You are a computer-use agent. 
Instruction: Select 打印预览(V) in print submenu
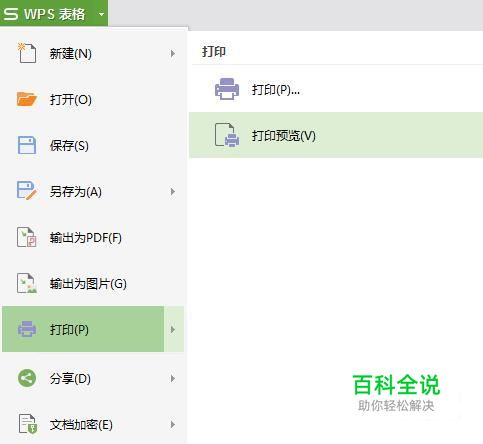coord(336,135)
